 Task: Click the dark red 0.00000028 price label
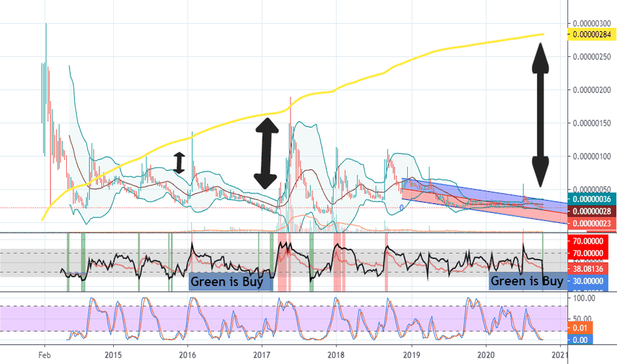pos(592,211)
